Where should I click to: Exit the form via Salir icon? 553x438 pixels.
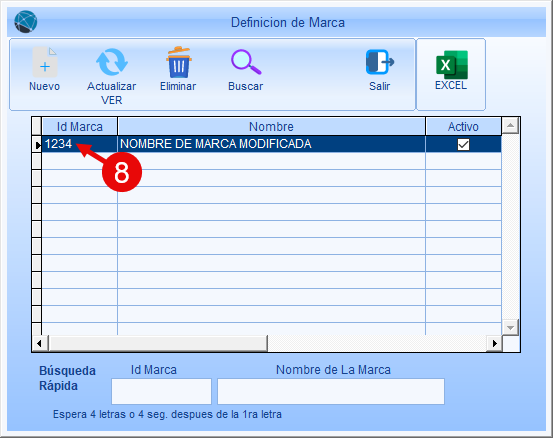click(x=379, y=62)
